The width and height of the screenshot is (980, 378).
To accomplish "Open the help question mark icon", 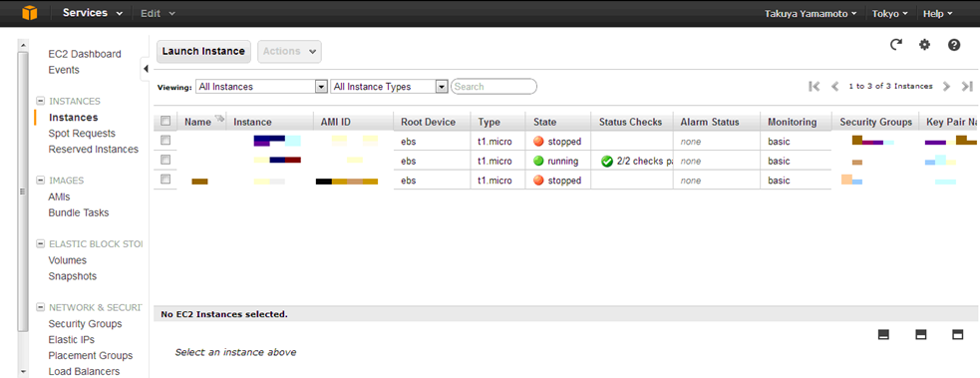I will [x=954, y=44].
